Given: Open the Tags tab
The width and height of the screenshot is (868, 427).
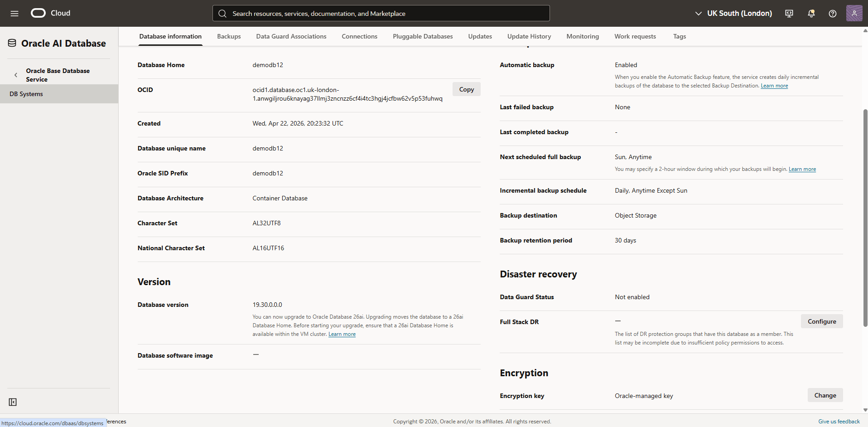Looking at the screenshot, I should [x=680, y=36].
